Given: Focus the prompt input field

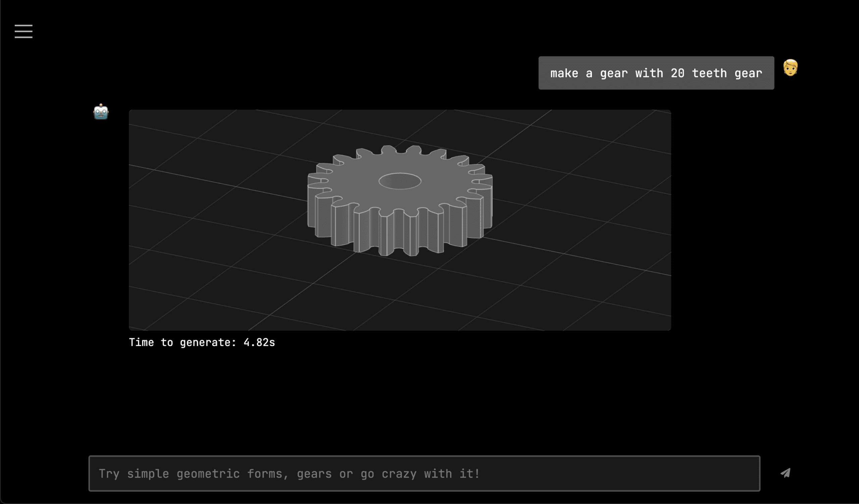Looking at the screenshot, I should 424,473.
